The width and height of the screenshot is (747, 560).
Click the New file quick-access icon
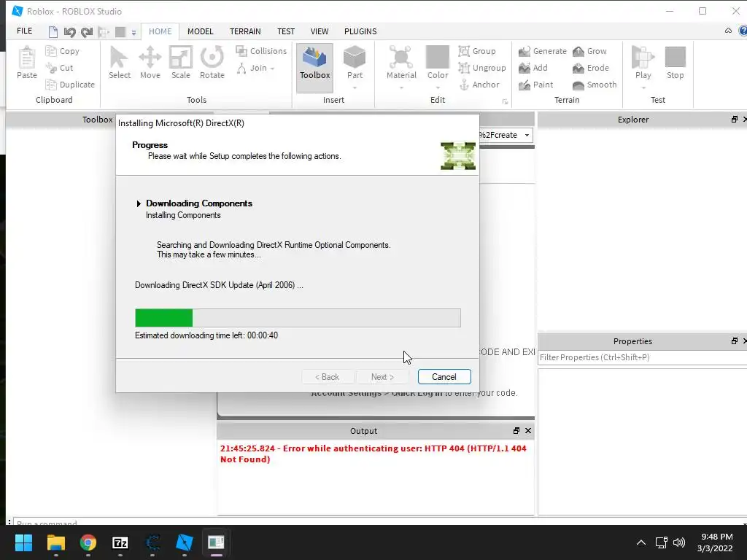click(x=53, y=32)
